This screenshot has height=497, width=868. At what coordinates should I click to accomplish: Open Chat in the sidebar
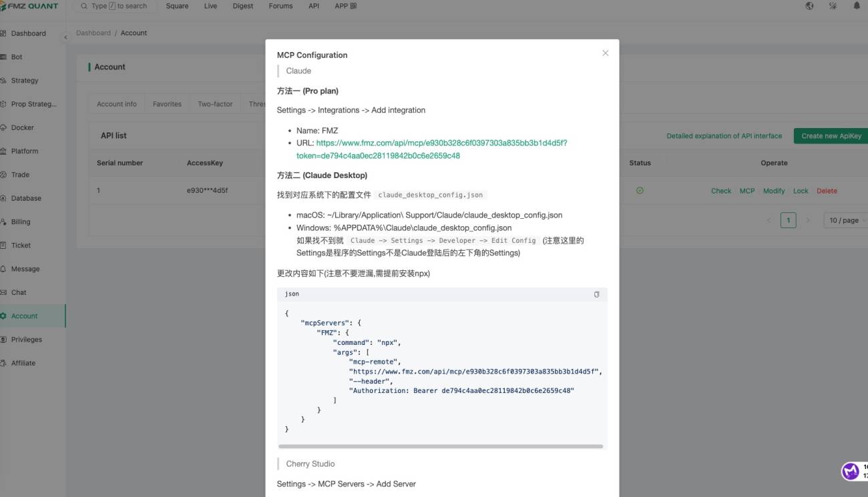point(19,292)
